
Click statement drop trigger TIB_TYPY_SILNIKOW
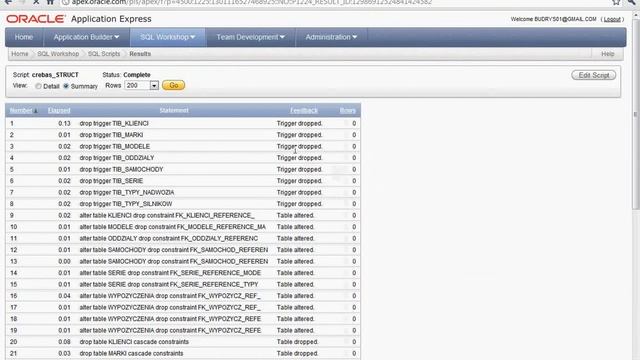[x=126, y=204]
